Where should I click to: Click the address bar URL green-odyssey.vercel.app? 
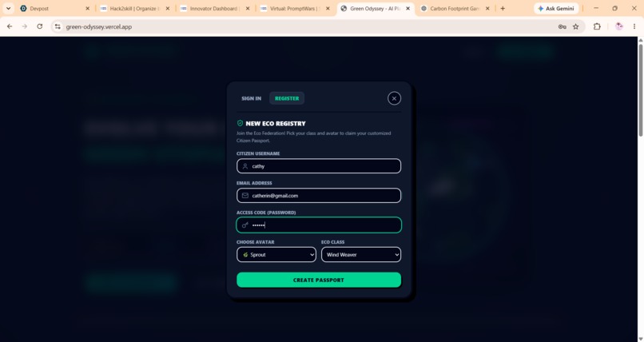click(x=98, y=26)
